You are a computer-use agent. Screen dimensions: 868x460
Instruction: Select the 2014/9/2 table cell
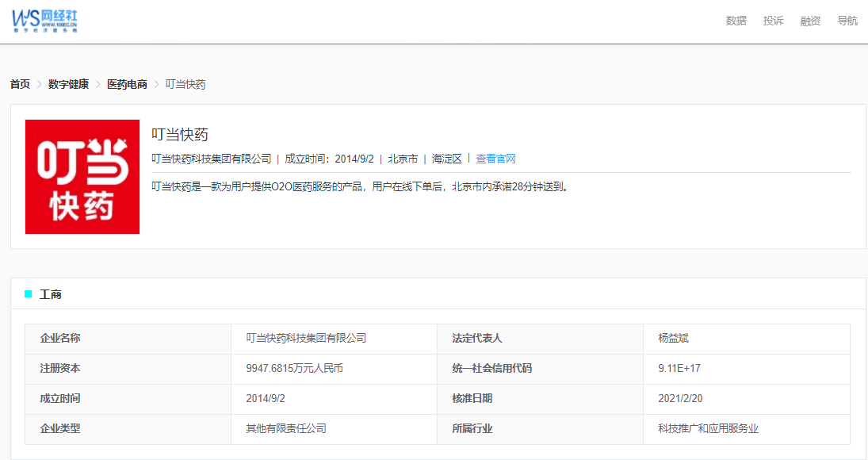334,399
